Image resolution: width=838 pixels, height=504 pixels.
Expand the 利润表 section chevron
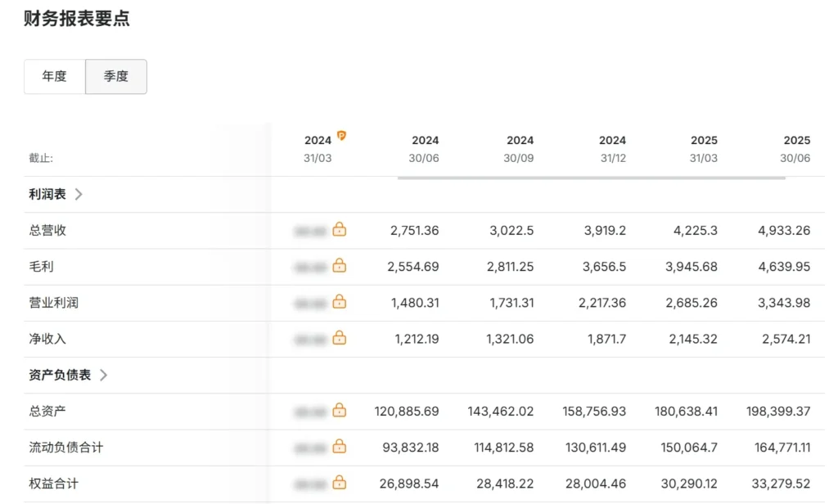(x=79, y=195)
